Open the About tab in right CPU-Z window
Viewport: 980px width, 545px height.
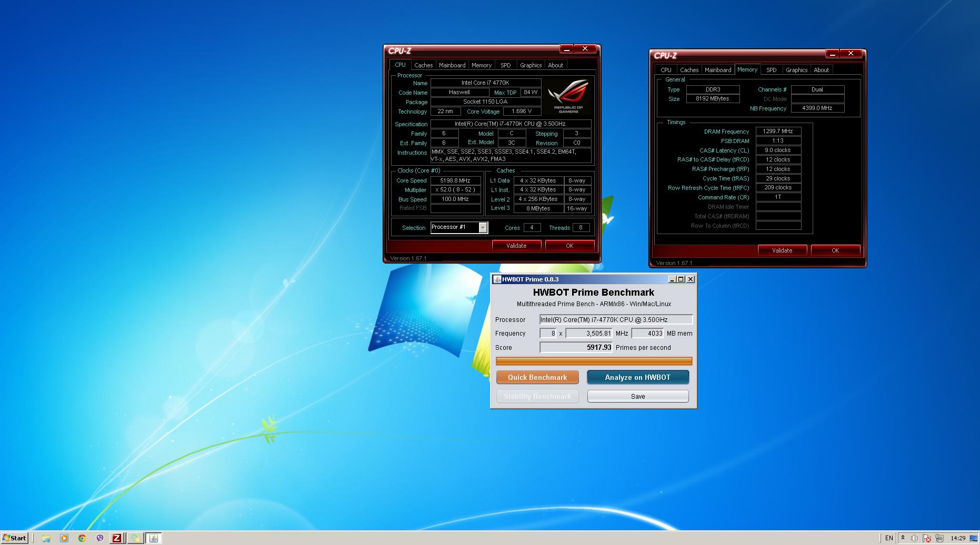pyautogui.click(x=822, y=70)
